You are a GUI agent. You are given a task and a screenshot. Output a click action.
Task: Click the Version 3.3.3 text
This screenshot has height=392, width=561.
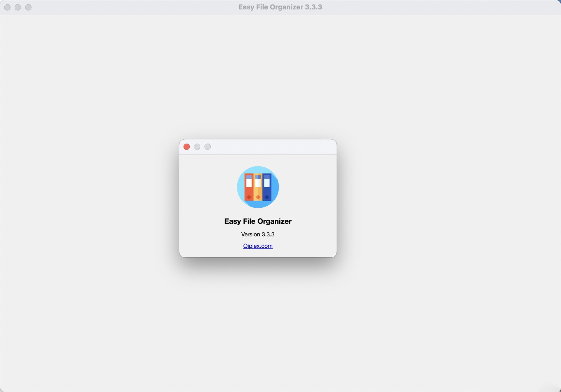[x=257, y=234]
